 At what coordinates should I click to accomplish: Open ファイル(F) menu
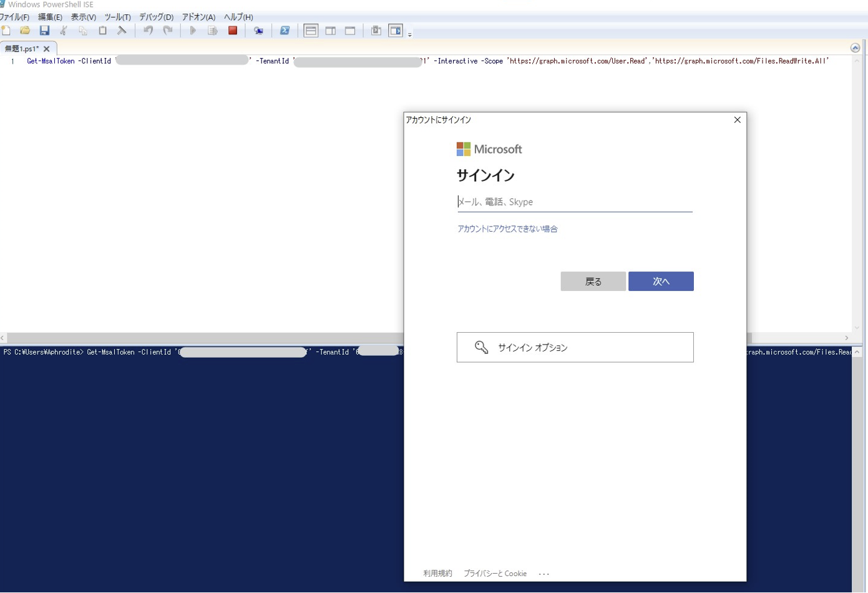14,17
